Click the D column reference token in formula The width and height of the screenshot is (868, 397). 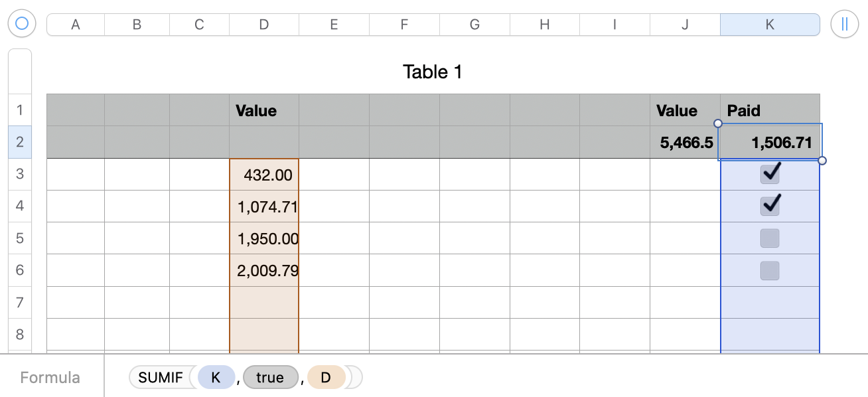tap(326, 378)
